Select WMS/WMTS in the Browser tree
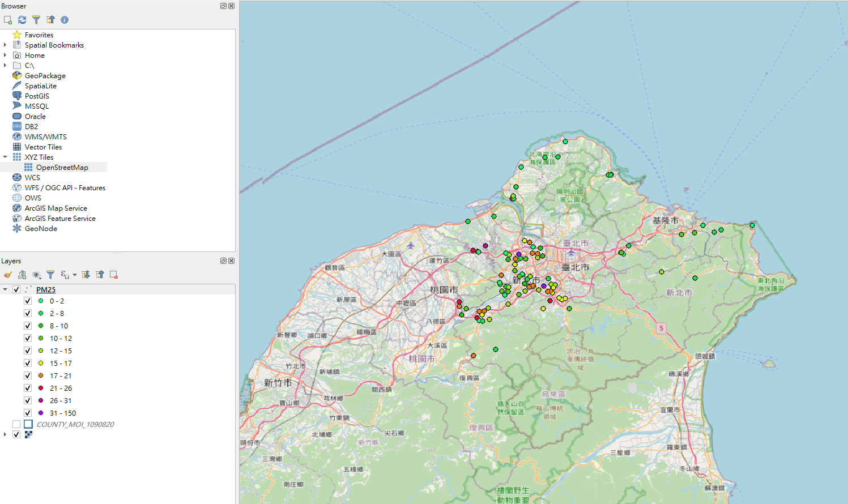Screen dimensions: 848x504 tap(45, 136)
